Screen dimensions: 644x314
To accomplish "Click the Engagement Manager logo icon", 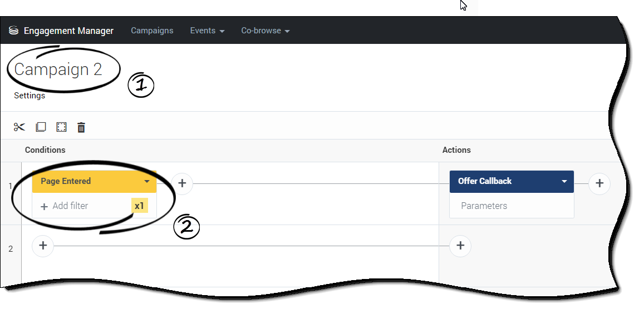I will (14, 31).
